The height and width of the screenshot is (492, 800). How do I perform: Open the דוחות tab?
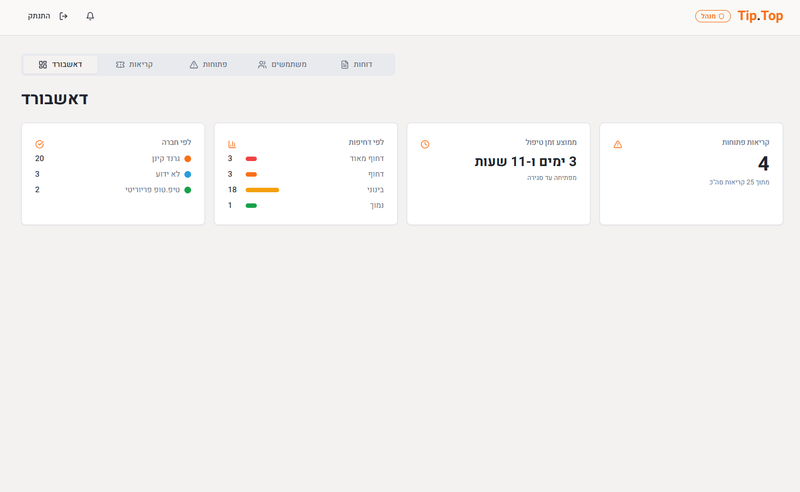[356, 64]
